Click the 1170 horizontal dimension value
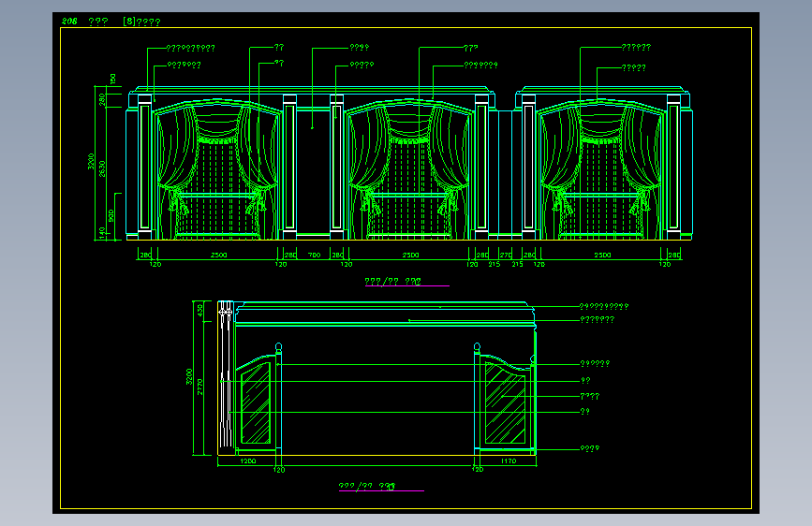This screenshot has height=526, width=812. (x=509, y=460)
